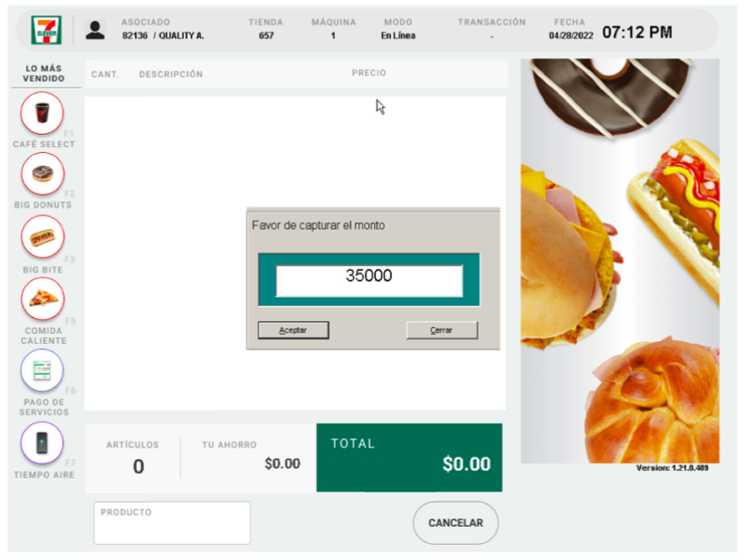This screenshot has width=746, height=560.
Task: Select the Comida Caliente pizza icon
Action: (x=43, y=299)
